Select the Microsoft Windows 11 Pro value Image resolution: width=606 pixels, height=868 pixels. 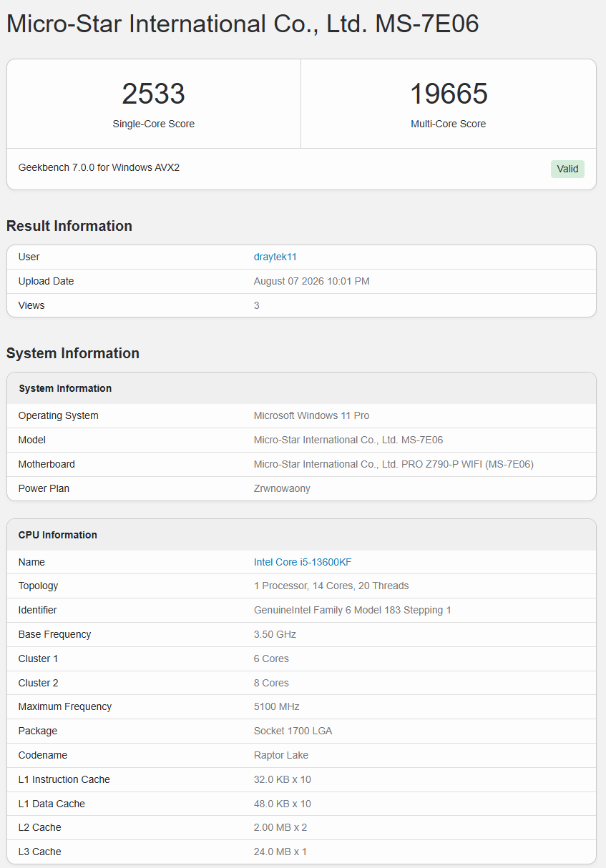pos(312,415)
